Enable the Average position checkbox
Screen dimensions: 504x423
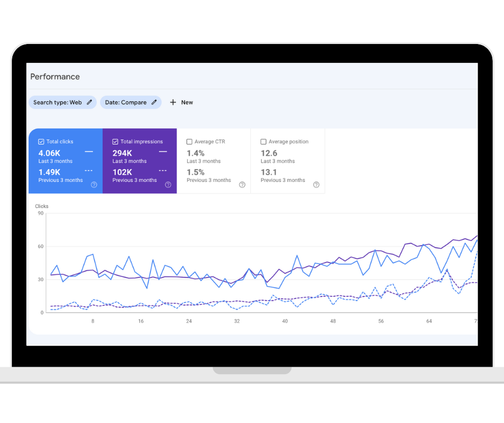(263, 142)
